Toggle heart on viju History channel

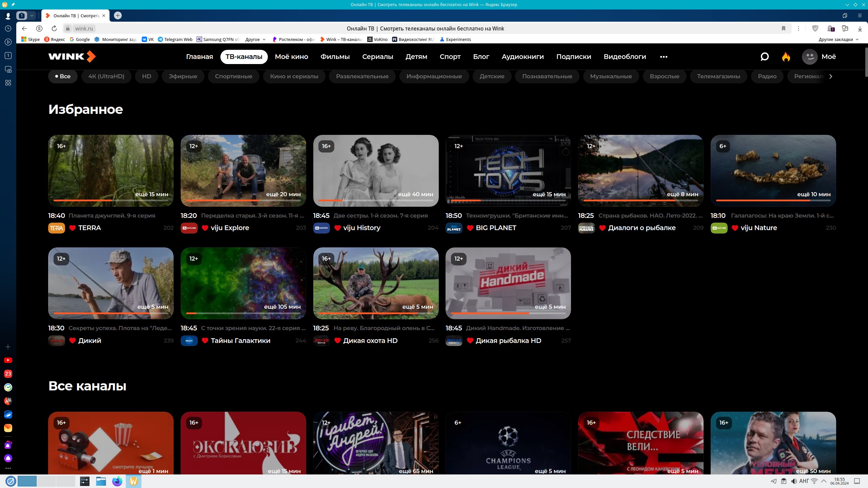coord(337,228)
